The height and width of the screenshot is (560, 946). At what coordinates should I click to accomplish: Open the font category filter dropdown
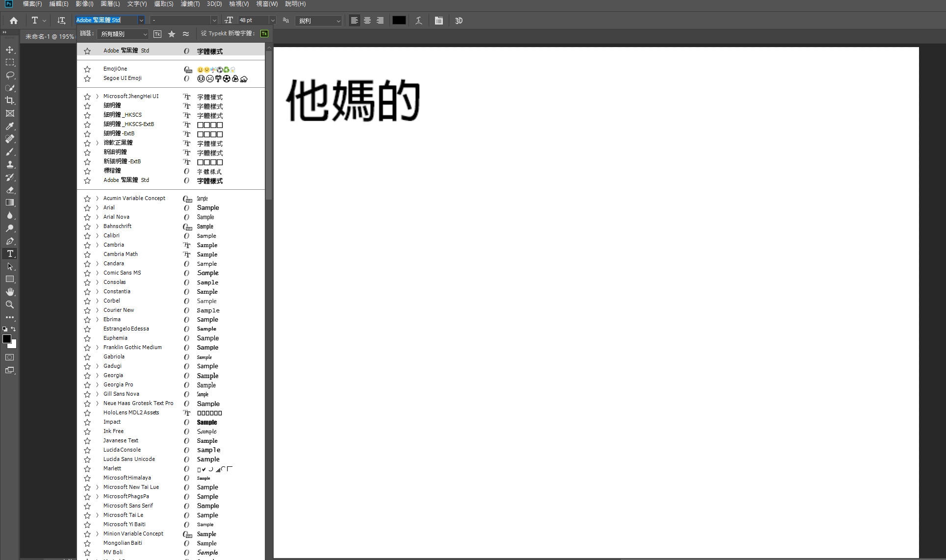[123, 34]
